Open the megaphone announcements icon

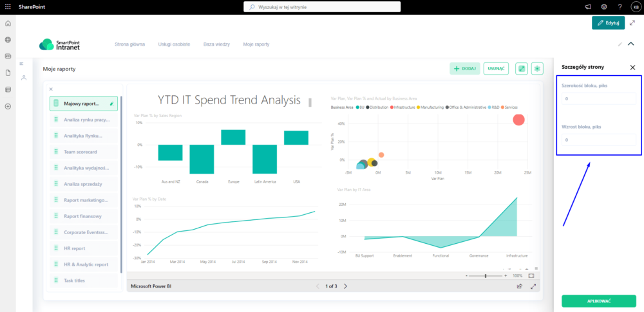coord(587,6)
